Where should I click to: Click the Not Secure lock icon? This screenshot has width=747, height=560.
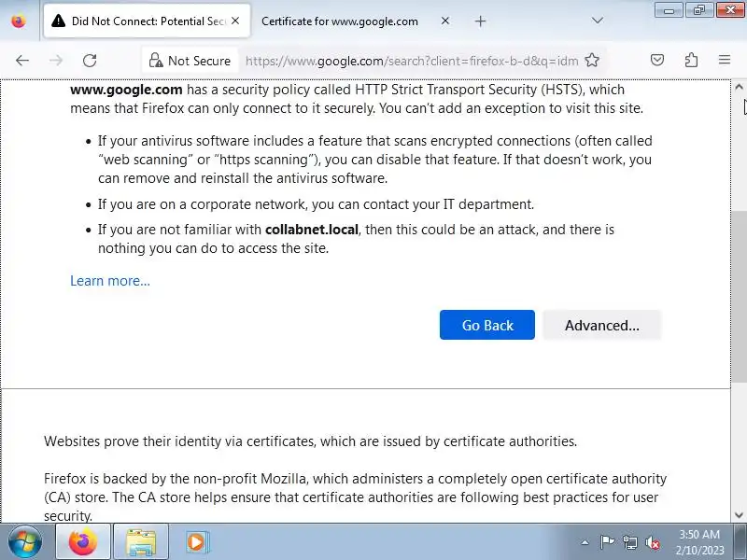click(x=155, y=61)
